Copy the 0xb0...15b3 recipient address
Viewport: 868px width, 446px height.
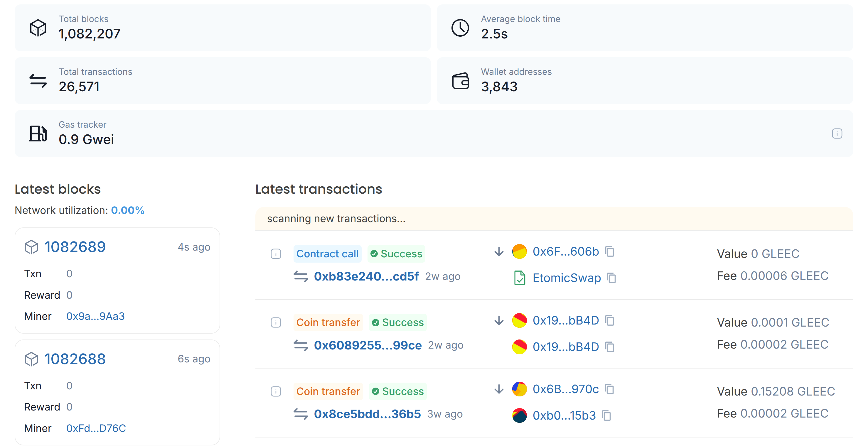pos(606,415)
